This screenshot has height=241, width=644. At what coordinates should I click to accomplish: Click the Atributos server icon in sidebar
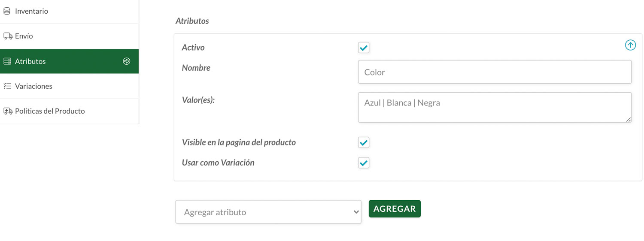tap(7, 61)
